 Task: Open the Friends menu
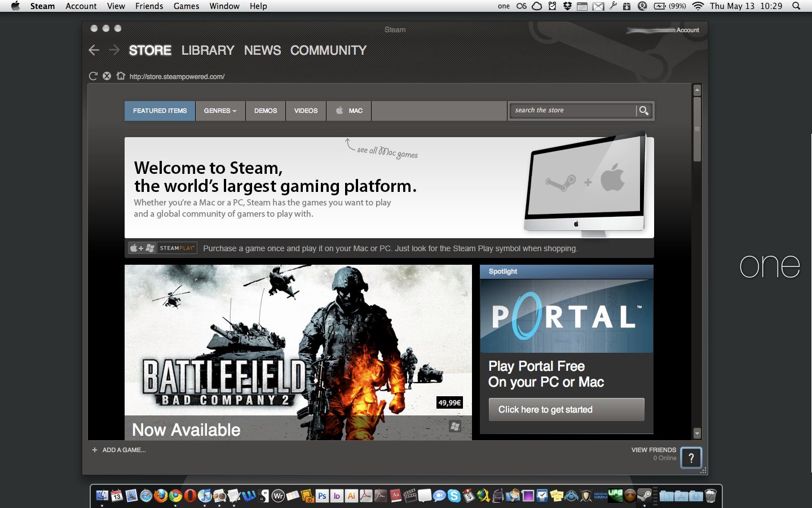click(x=149, y=6)
